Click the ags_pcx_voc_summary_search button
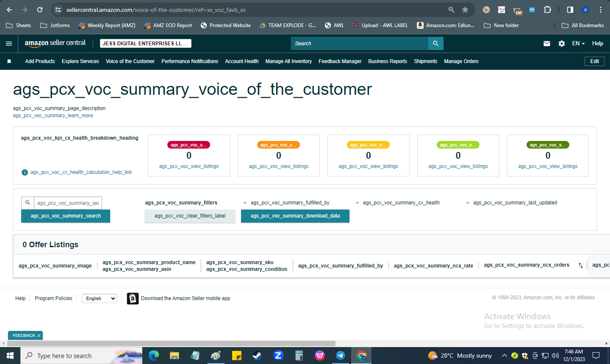 tap(66, 216)
